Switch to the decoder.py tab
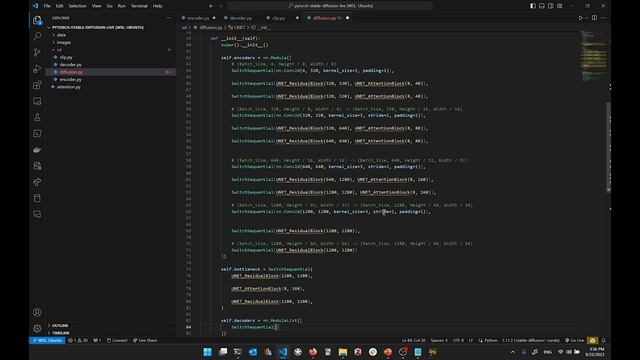Image resolution: width=640 pixels, height=360 pixels. click(x=240, y=18)
